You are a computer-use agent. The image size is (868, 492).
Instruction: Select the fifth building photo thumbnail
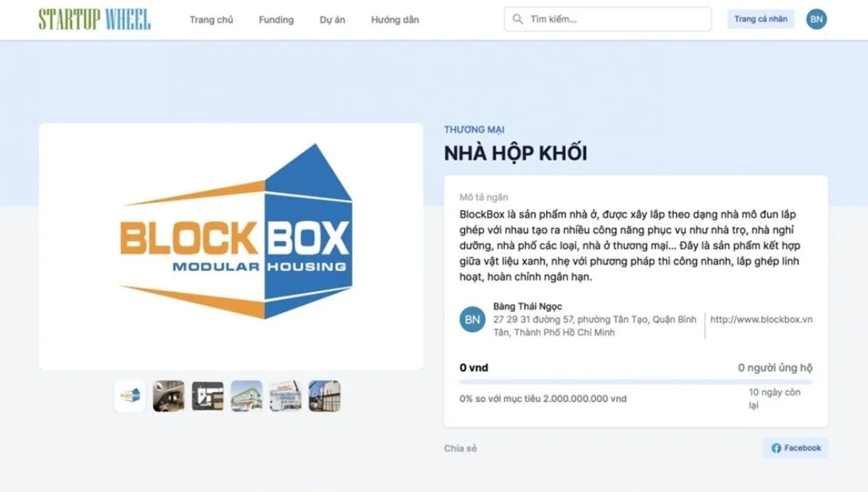click(x=286, y=396)
